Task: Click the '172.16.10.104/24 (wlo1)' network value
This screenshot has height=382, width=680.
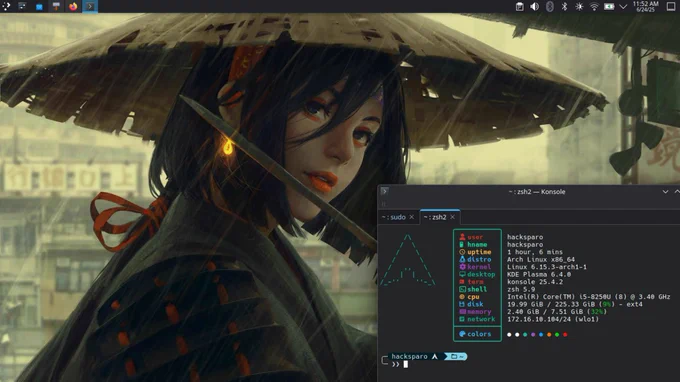Action: [553, 319]
